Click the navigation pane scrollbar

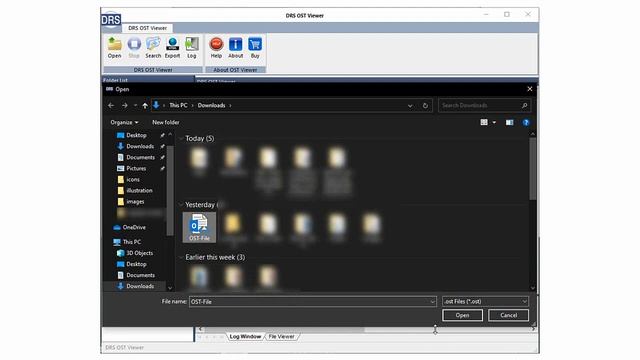(x=170, y=190)
